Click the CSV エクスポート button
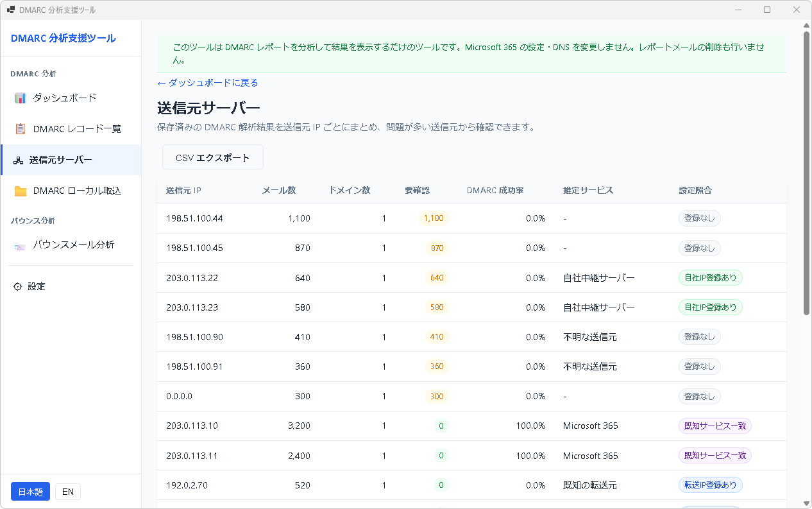 pos(213,157)
